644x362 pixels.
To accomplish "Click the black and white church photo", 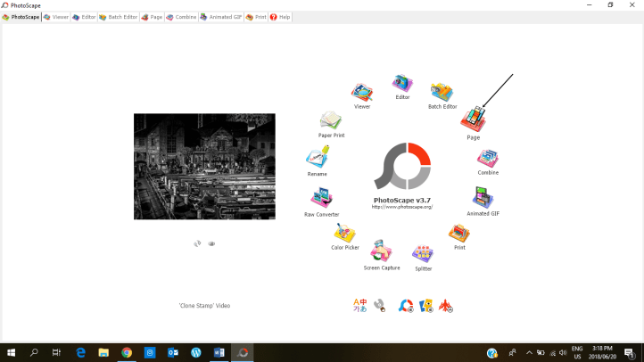I will tap(204, 167).
